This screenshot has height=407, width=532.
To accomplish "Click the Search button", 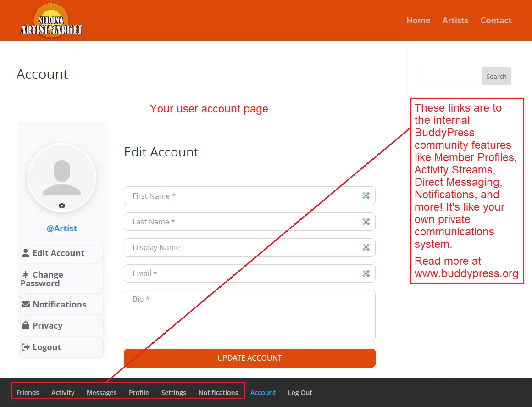I will pyautogui.click(x=496, y=77).
